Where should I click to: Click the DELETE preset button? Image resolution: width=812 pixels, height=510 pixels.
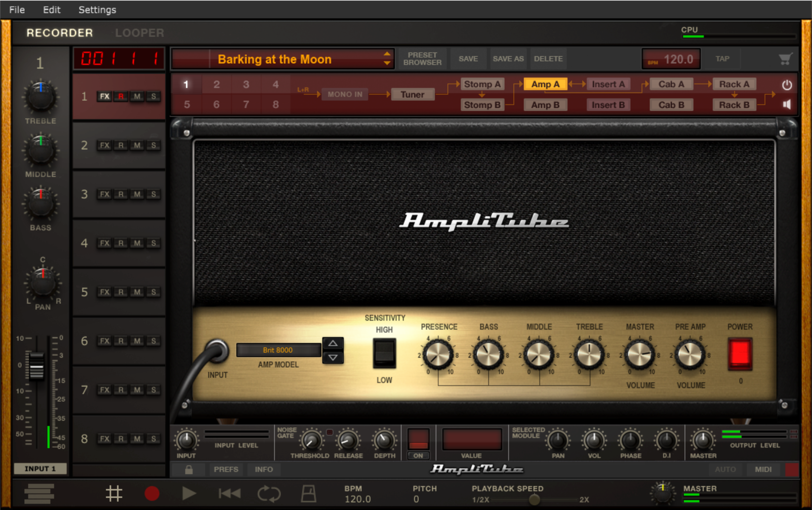pyautogui.click(x=548, y=59)
